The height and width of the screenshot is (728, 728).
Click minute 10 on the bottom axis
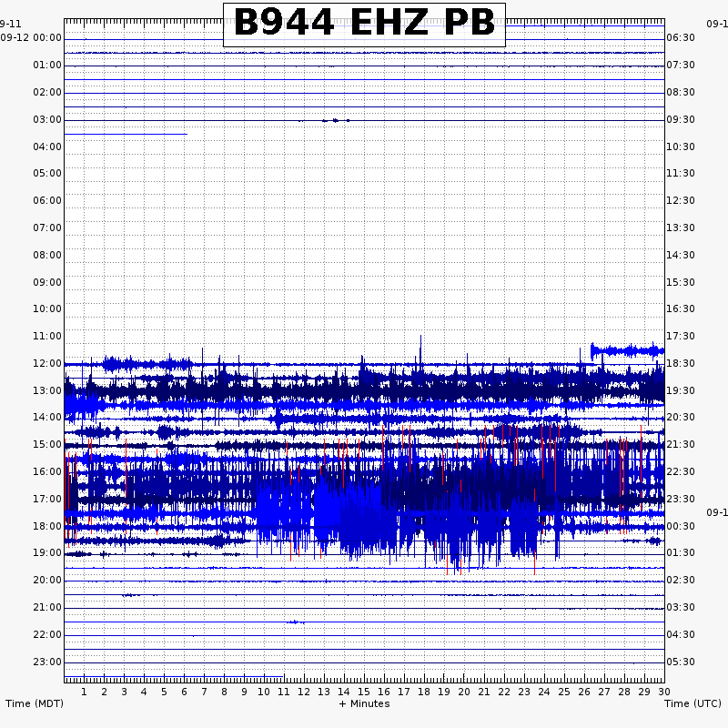click(x=264, y=693)
